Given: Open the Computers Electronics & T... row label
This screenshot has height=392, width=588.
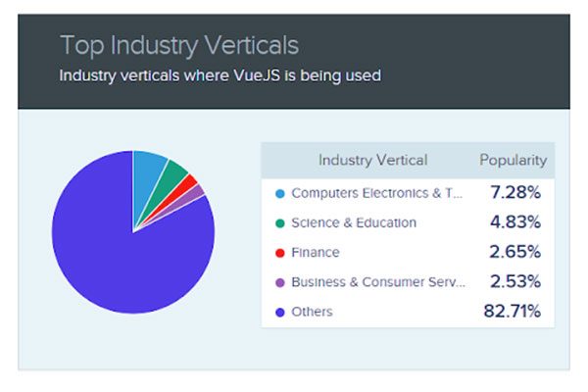Looking at the screenshot, I should (377, 193).
